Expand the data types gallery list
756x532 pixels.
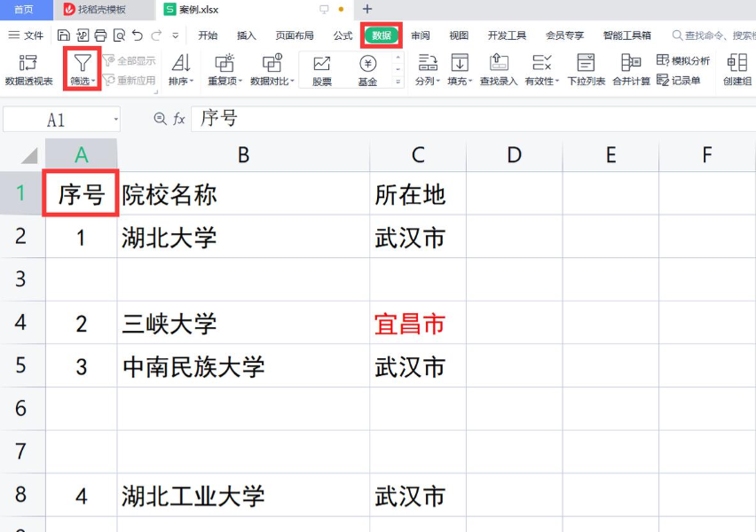[398, 82]
